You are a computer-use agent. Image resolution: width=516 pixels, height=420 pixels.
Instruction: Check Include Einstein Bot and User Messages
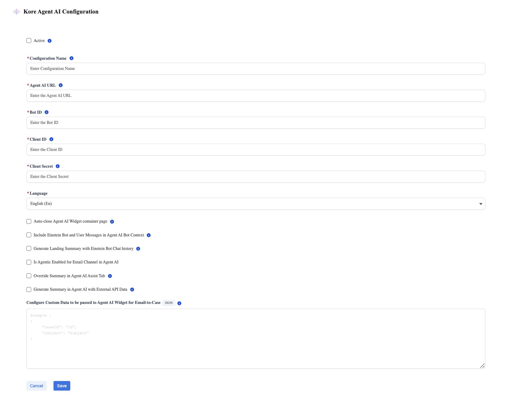(x=29, y=235)
